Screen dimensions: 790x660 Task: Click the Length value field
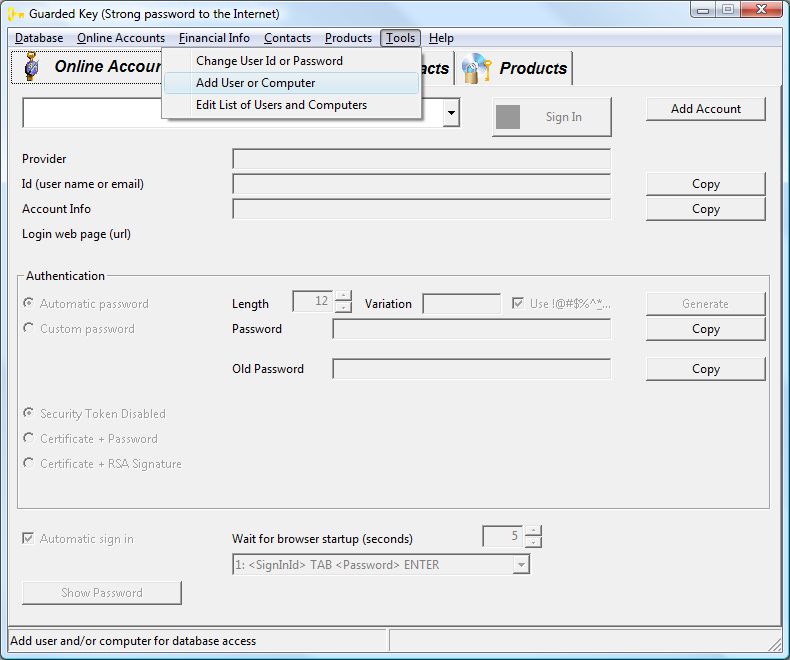click(313, 301)
